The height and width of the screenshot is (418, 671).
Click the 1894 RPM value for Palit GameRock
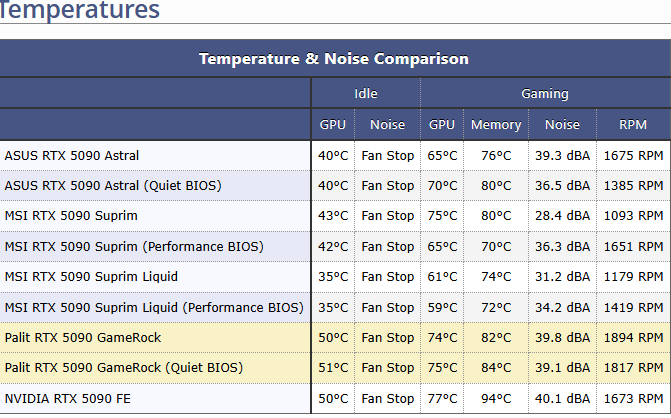click(x=633, y=338)
